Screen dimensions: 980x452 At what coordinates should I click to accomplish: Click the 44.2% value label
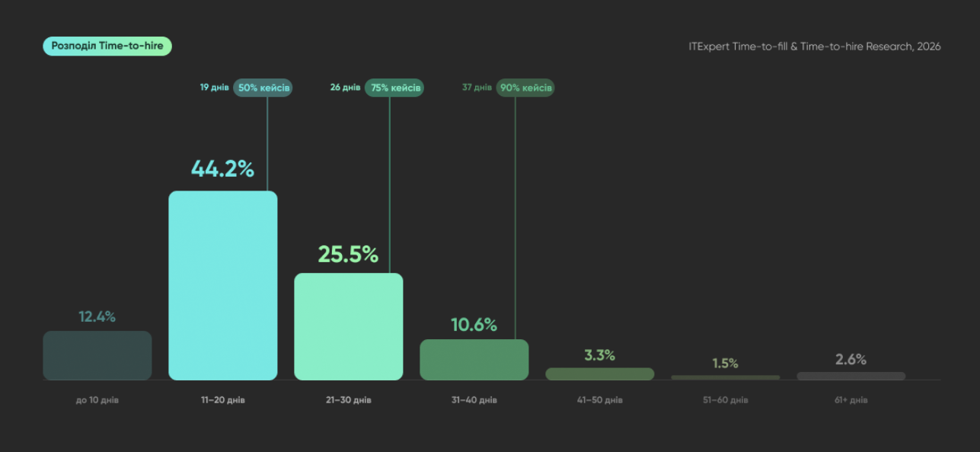(222, 169)
